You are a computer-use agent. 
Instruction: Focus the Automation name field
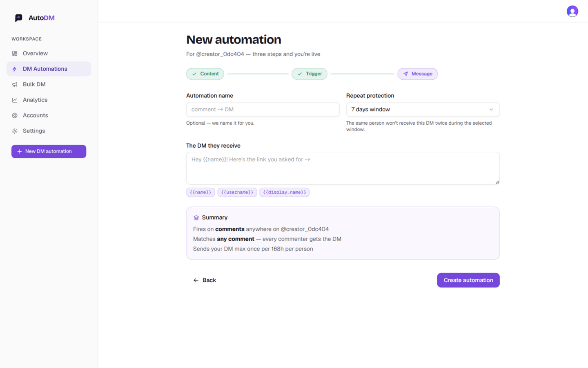point(263,110)
